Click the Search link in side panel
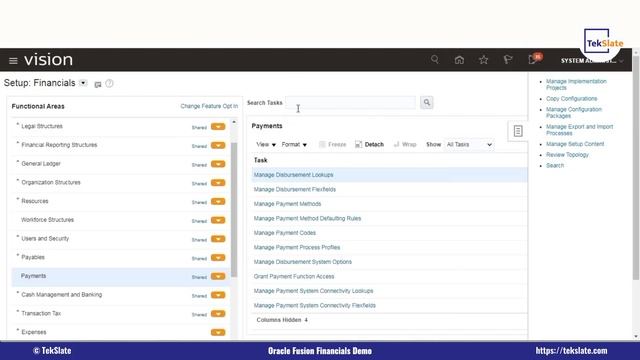 pos(555,165)
